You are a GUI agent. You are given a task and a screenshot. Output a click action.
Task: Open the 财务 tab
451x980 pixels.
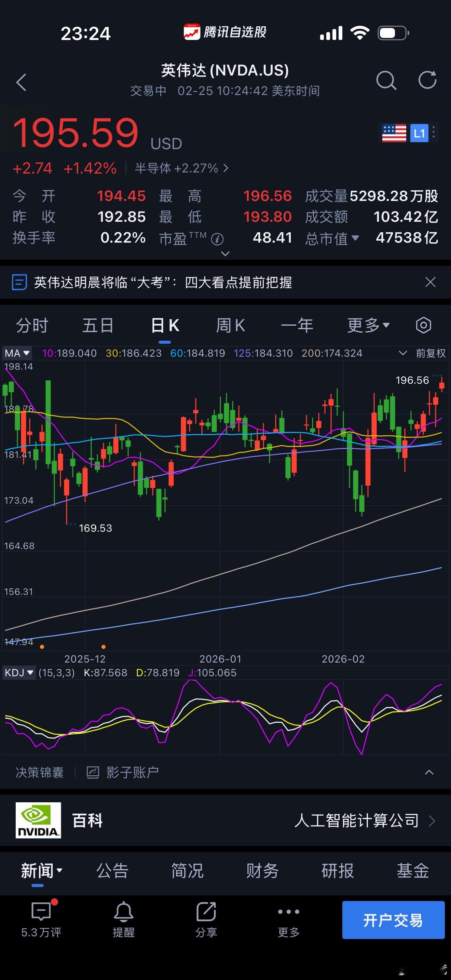click(262, 870)
